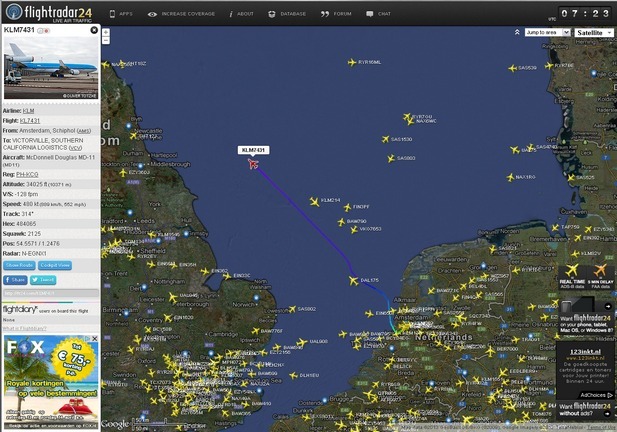Click the Cockpit View button
The image size is (617, 432).
tap(55, 266)
